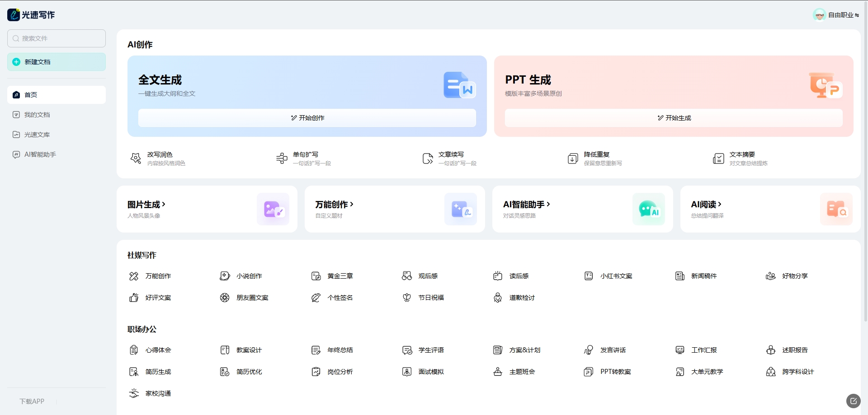
Task: Click the 朋友圈文案 moments copy icon
Action: point(225,298)
